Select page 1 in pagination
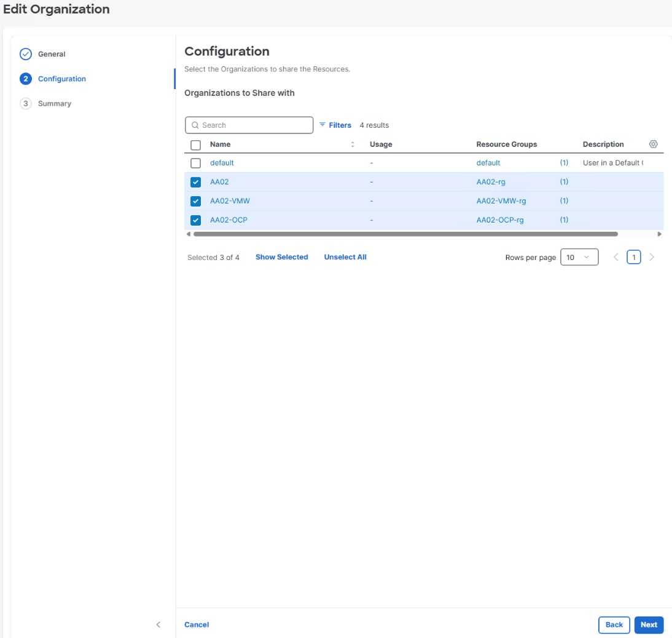 click(633, 258)
